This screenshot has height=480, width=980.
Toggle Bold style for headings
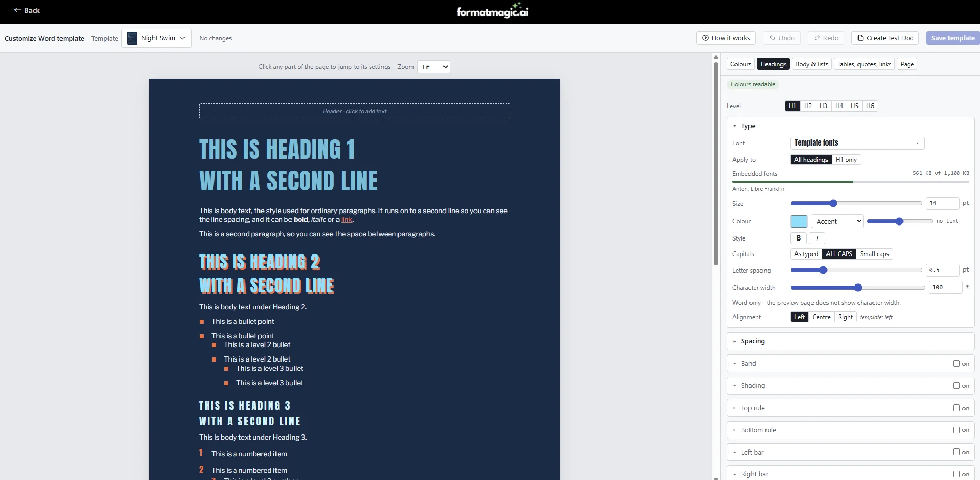[x=799, y=238]
